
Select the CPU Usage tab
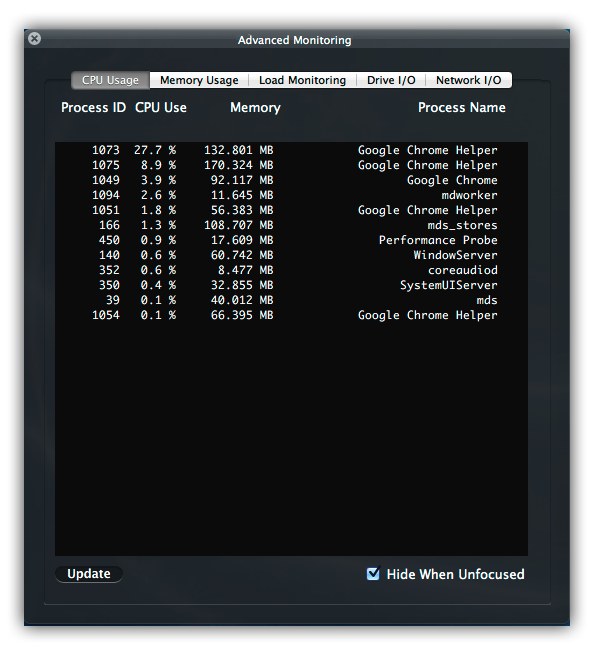pyautogui.click(x=110, y=80)
